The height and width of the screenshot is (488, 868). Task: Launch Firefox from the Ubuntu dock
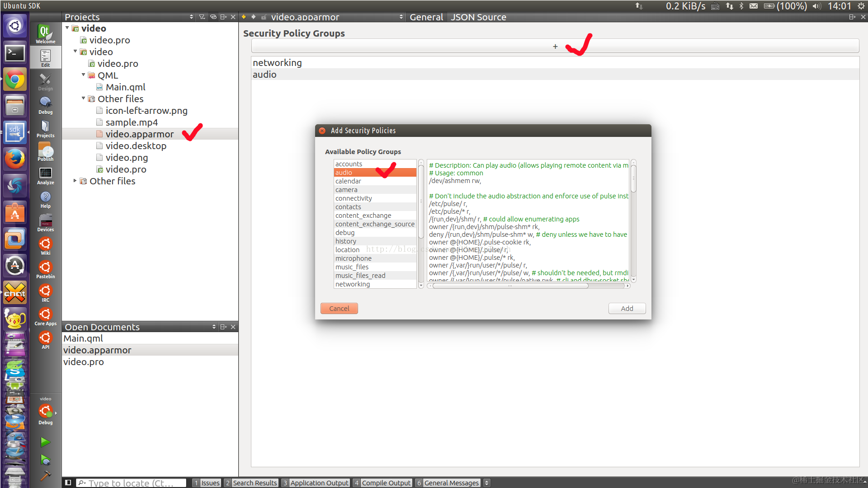pos(15,159)
